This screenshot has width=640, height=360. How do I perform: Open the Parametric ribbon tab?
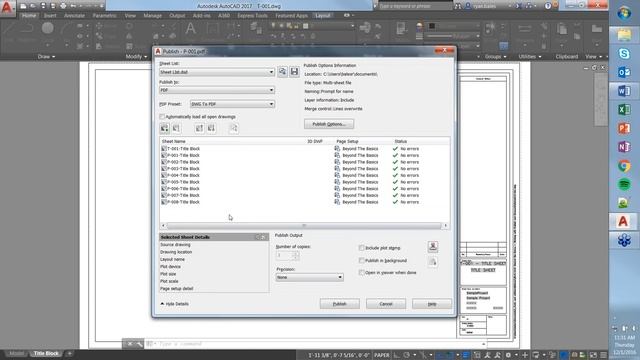pos(104,16)
